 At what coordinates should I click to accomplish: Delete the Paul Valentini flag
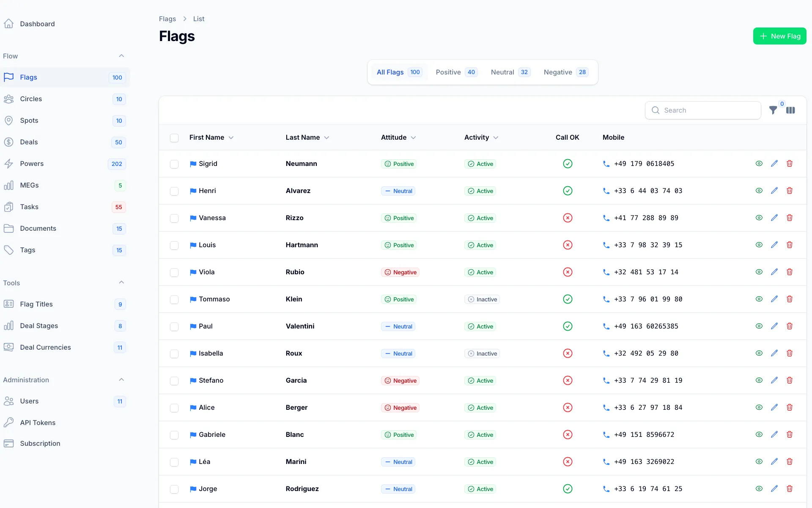790,326
